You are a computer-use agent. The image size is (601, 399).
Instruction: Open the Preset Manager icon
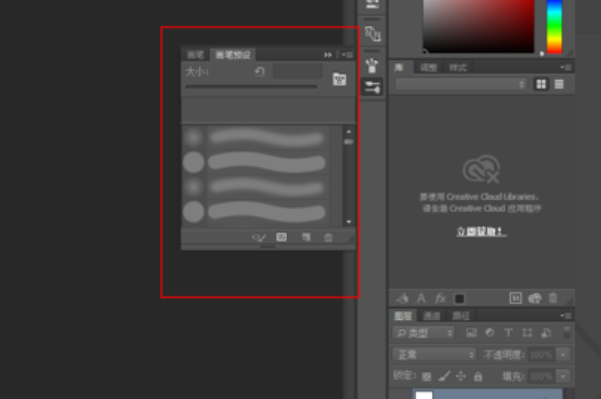pyautogui.click(x=281, y=237)
